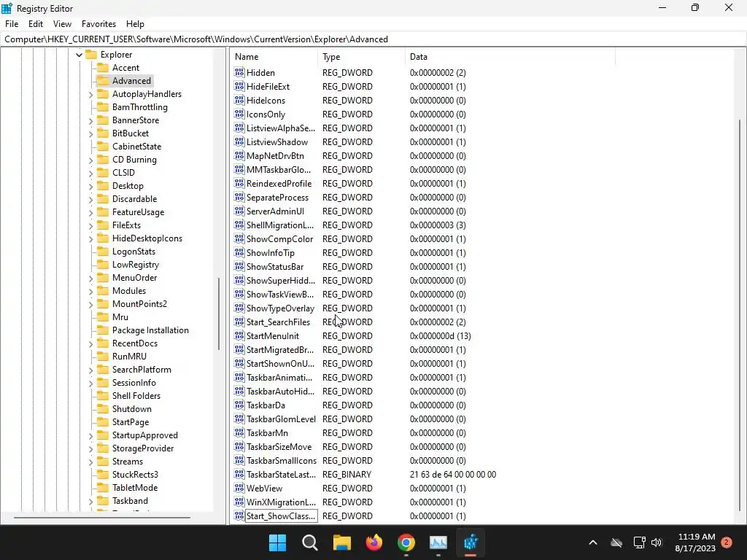
Task: Open the network display tray icon
Action: (x=639, y=542)
